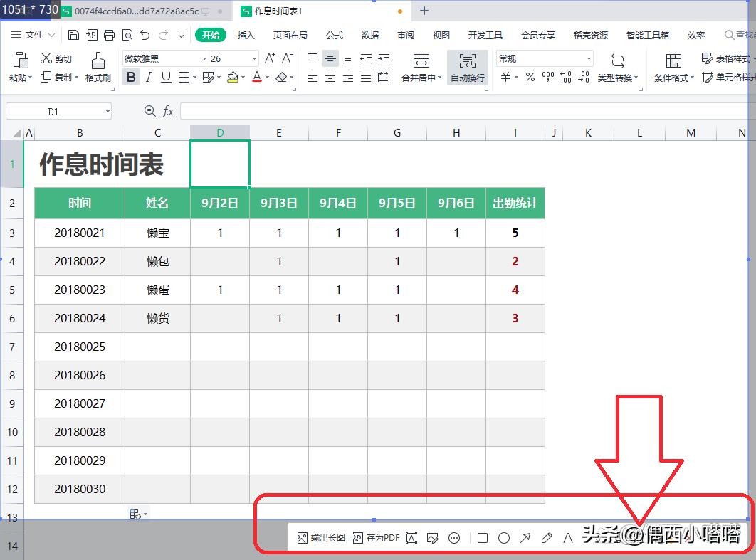The height and width of the screenshot is (560, 756).
Task: Expand the fill color dropdown arrow
Action: pyautogui.click(x=243, y=78)
